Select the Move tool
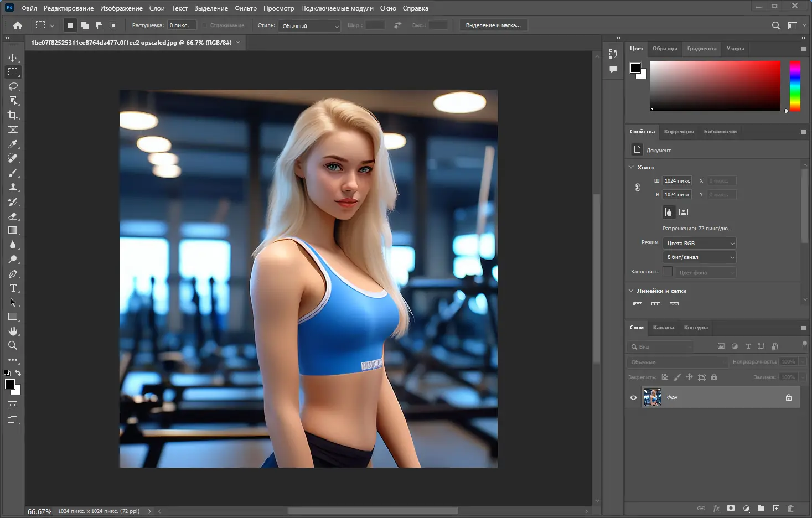This screenshot has width=812, height=518. point(13,58)
